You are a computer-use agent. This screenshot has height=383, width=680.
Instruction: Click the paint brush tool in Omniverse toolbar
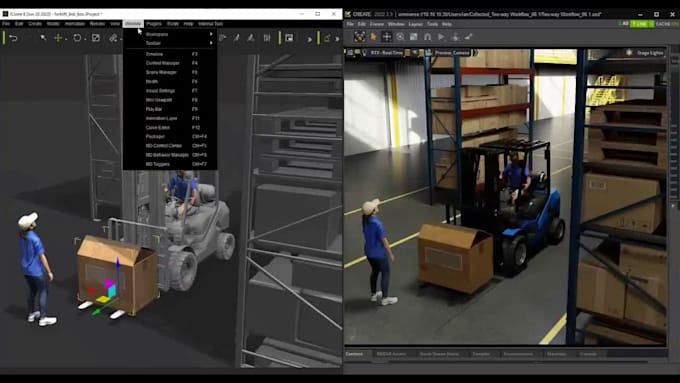pos(469,37)
